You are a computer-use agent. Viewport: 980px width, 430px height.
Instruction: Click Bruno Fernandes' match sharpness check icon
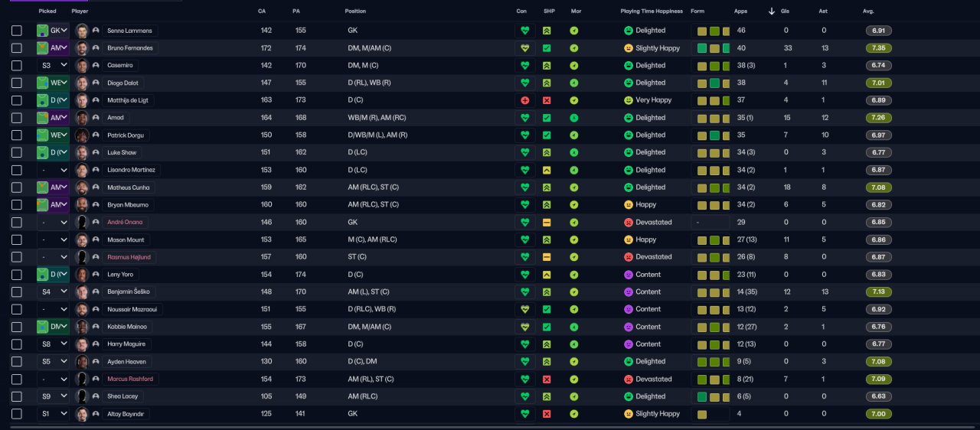[547, 48]
